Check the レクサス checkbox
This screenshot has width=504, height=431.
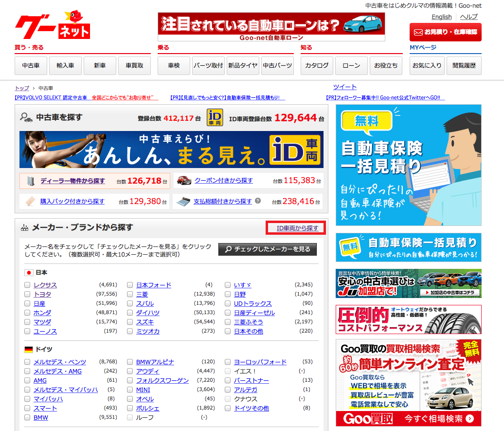(27, 285)
